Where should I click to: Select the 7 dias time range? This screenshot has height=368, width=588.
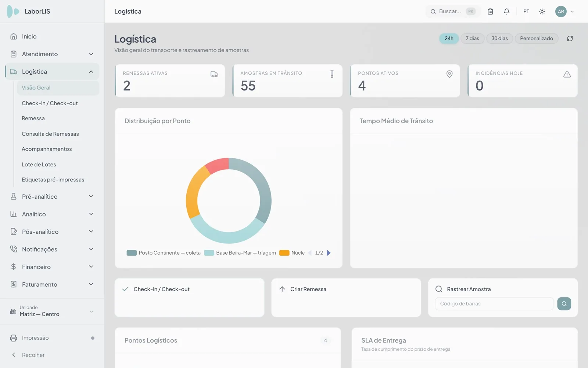(x=472, y=38)
